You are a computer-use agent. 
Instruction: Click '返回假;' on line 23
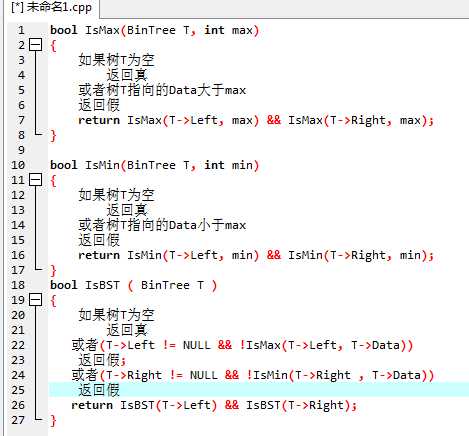pos(102,360)
